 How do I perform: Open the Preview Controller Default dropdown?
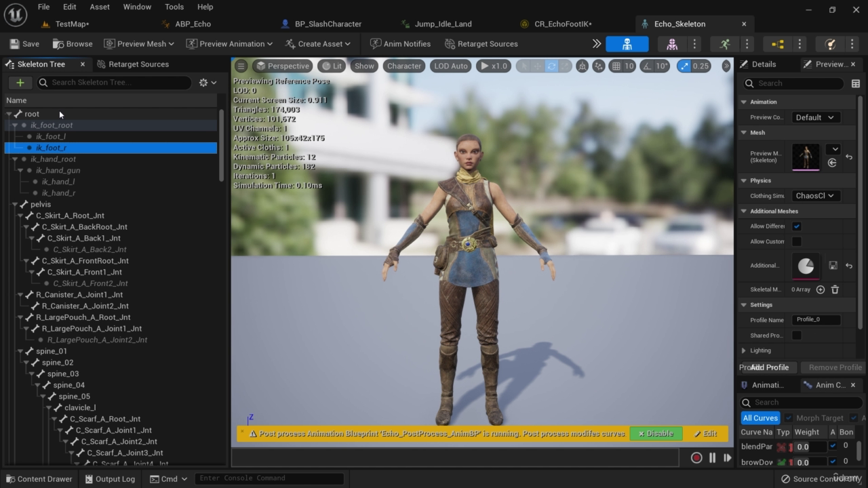point(814,117)
